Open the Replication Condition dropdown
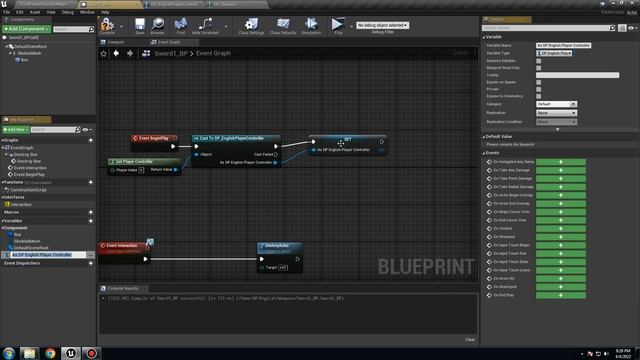This screenshot has height=360, width=640. [x=556, y=122]
